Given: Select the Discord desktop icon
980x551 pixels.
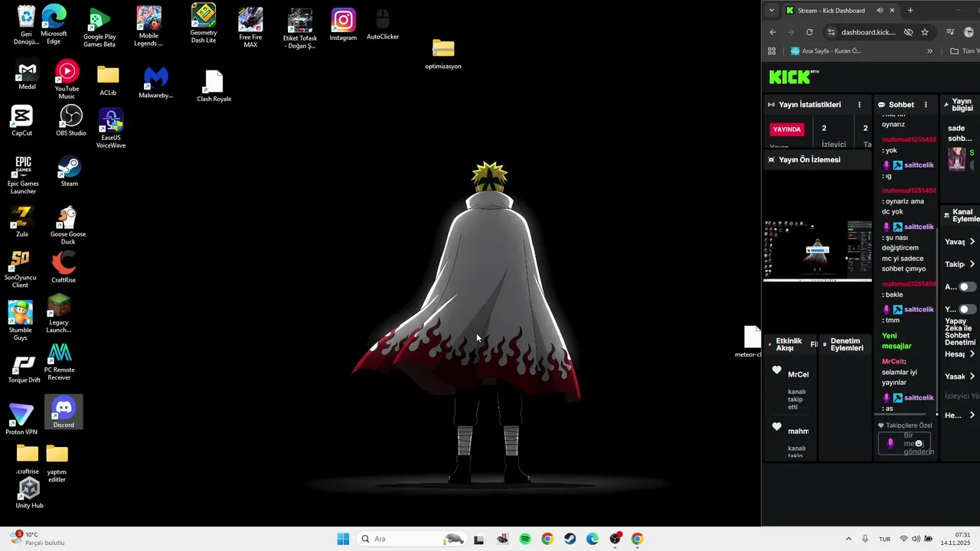Looking at the screenshot, I should (x=64, y=412).
